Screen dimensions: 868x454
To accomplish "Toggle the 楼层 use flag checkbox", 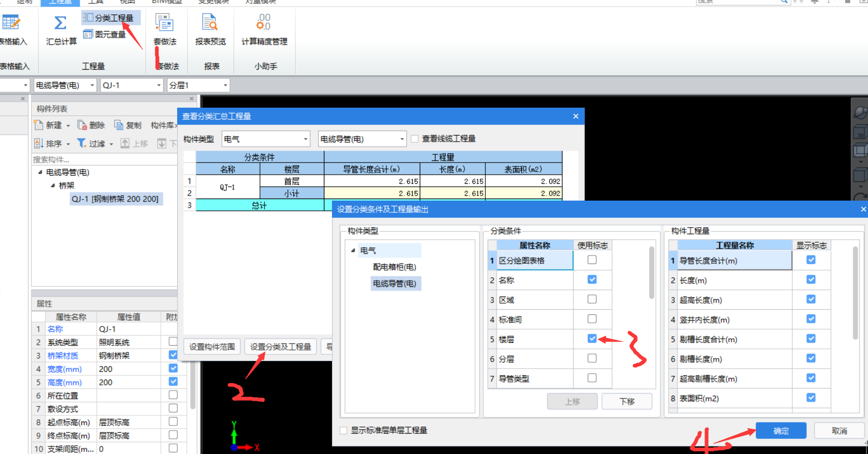I will 592,338.
